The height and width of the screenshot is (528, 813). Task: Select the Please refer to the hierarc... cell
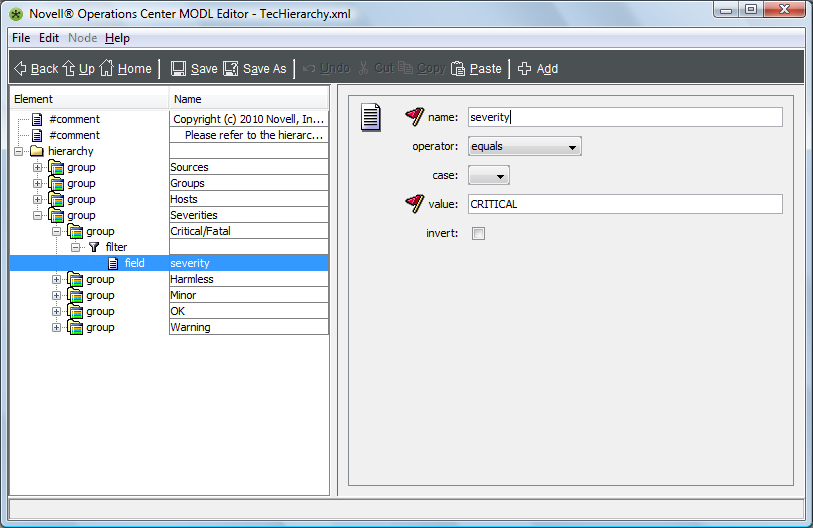[249, 135]
